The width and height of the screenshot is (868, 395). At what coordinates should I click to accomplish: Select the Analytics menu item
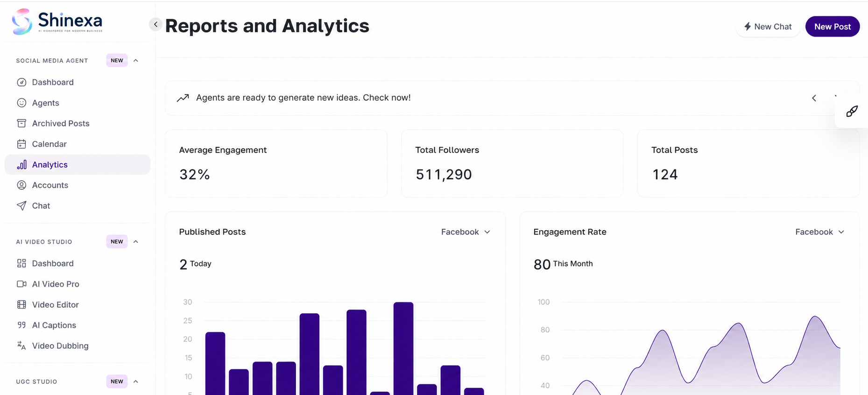[78, 164]
